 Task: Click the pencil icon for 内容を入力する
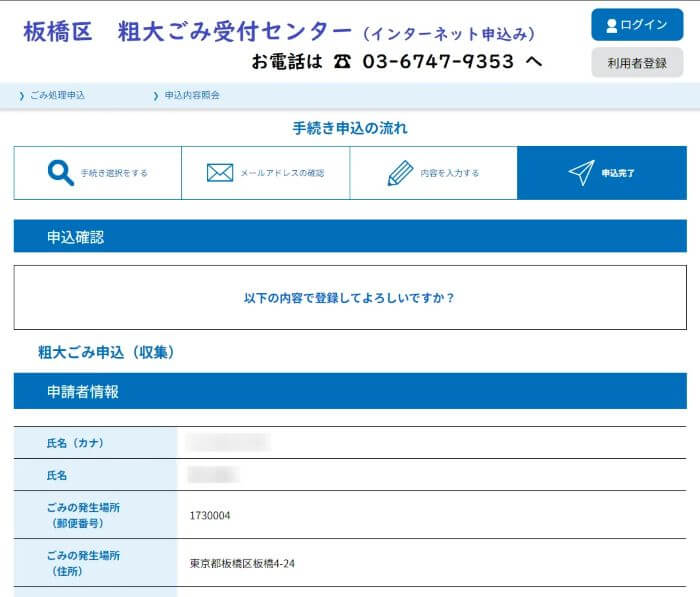point(400,173)
